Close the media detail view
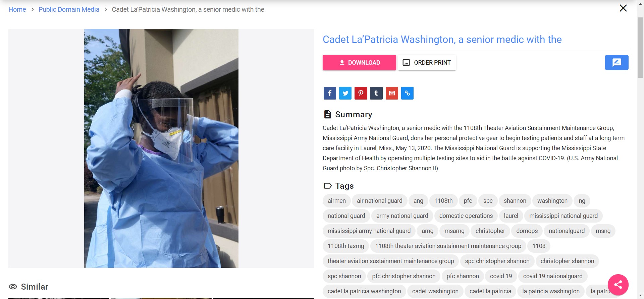The width and height of the screenshot is (644, 299). [x=623, y=8]
